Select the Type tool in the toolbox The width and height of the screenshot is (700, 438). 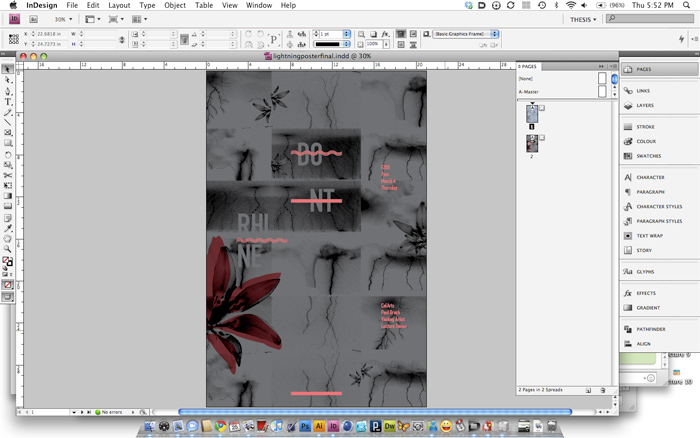click(8, 102)
